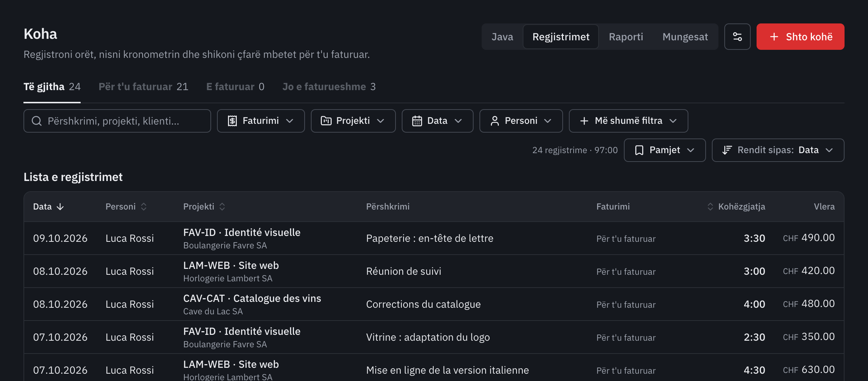
Task: Click CAV-CAT · Catalogue des vins project
Action: pyautogui.click(x=252, y=299)
